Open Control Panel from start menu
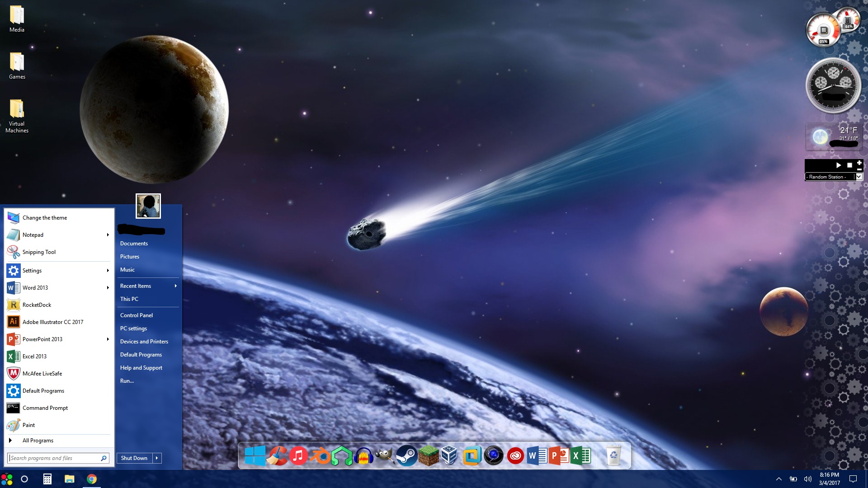This screenshot has height=488, width=868. 137,315
